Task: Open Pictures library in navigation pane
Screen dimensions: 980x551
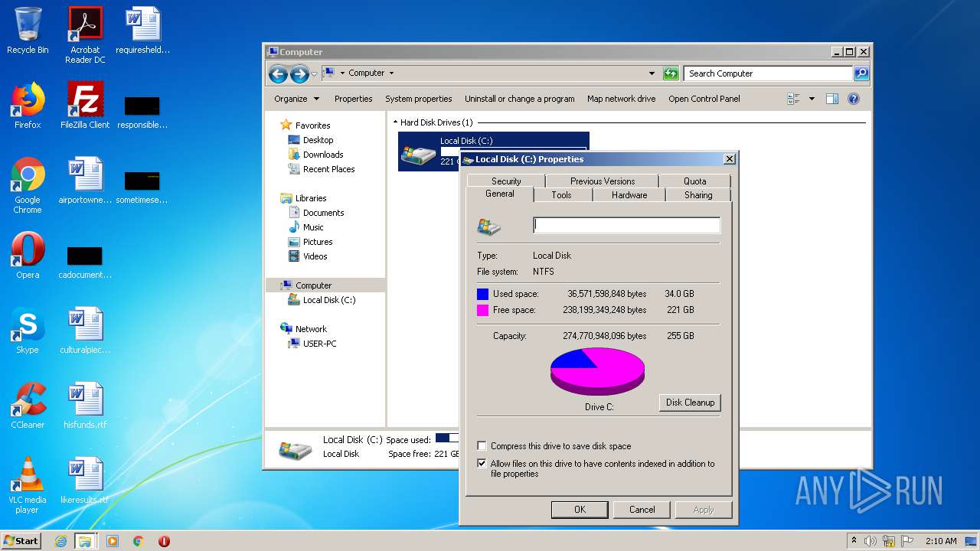Action: 310,242
